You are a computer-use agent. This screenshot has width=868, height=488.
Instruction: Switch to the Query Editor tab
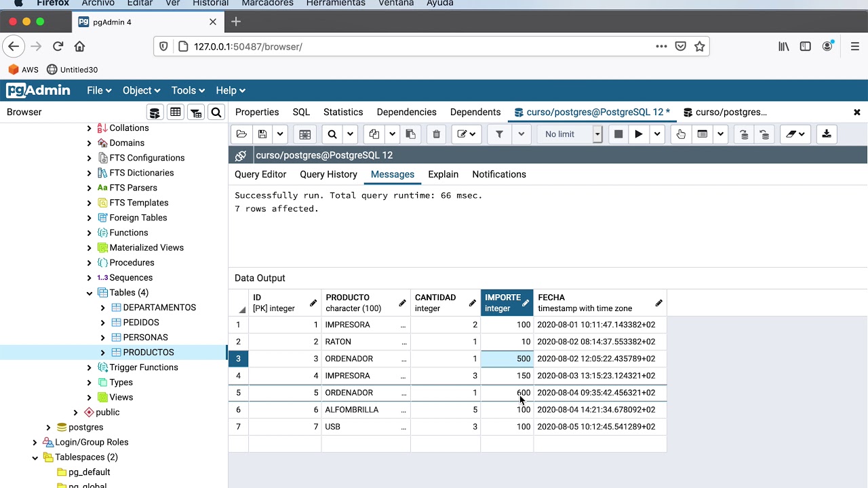(260, 174)
